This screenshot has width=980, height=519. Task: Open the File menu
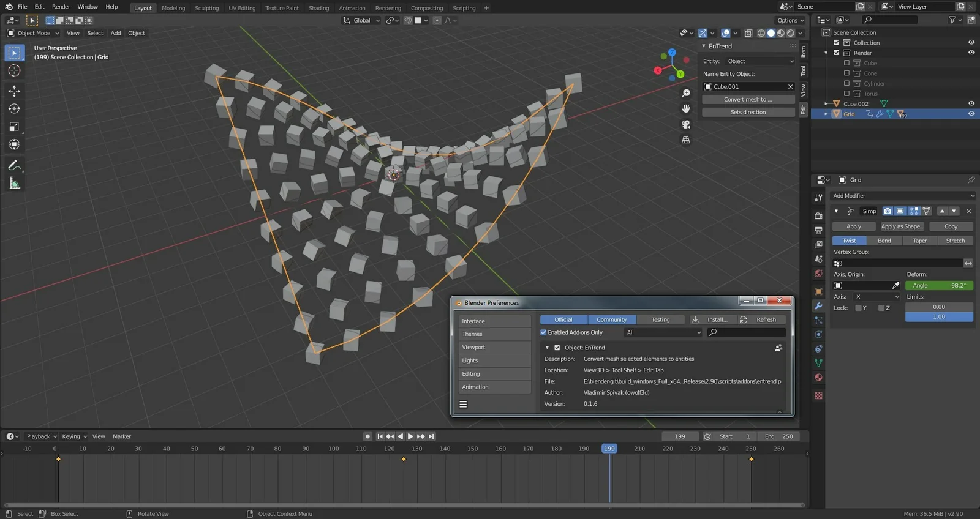tap(23, 7)
